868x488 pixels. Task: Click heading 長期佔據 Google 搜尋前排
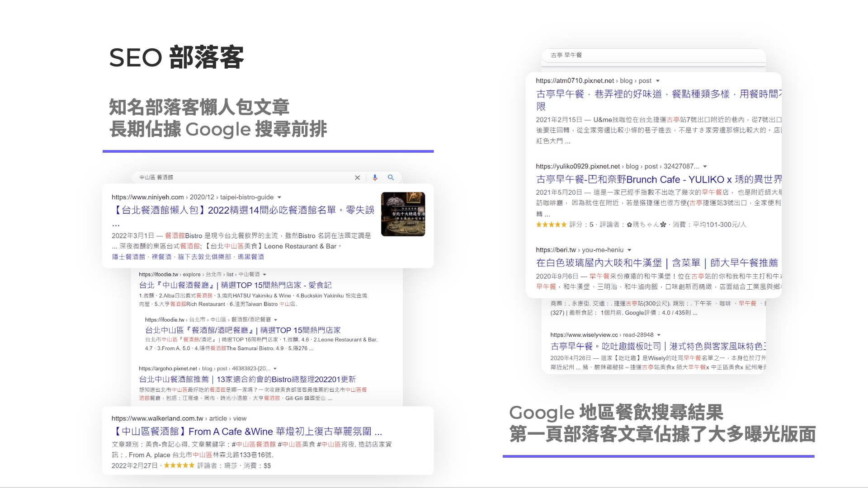click(x=218, y=129)
